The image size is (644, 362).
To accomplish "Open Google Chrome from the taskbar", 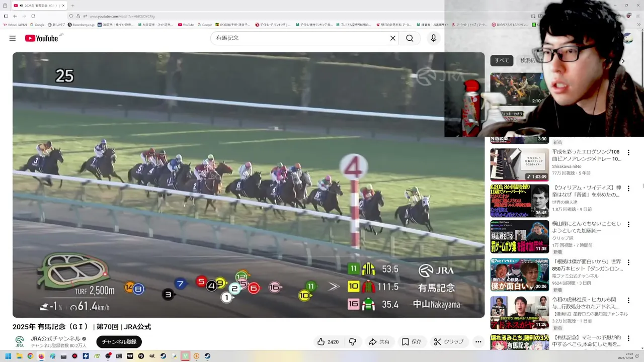I will [30, 356].
